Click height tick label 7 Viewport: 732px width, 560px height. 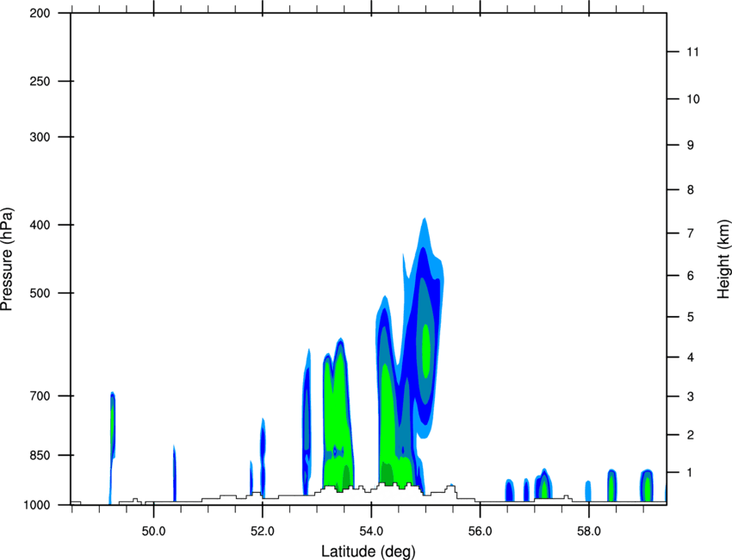[691, 233]
